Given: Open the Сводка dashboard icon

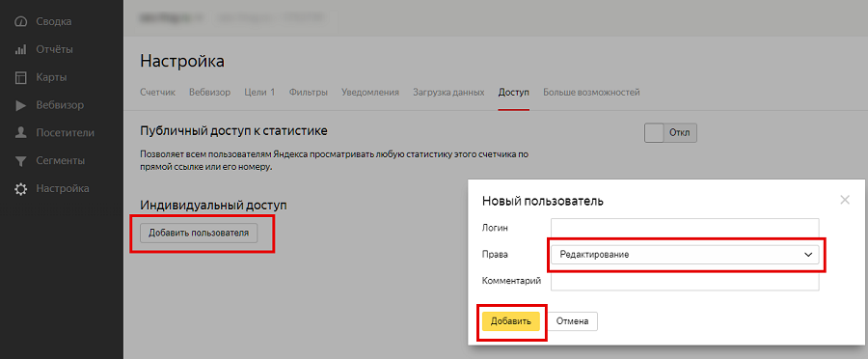Looking at the screenshot, I should (x=20, y=22).
